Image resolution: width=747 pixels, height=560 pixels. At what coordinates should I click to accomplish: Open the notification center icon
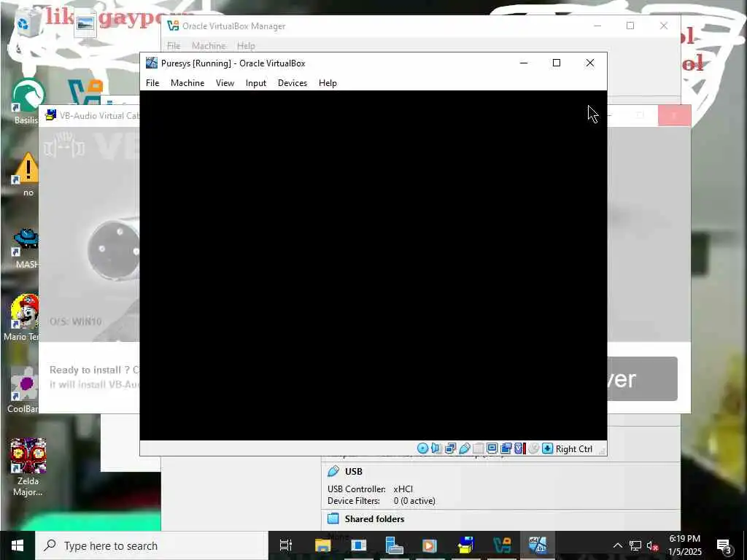click(x=724, y=545)
